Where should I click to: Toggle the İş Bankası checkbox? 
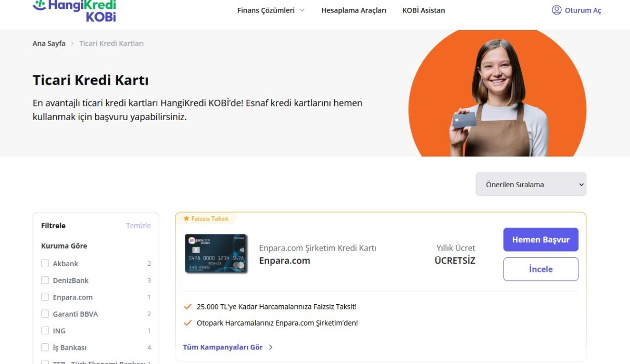(45, 347)
